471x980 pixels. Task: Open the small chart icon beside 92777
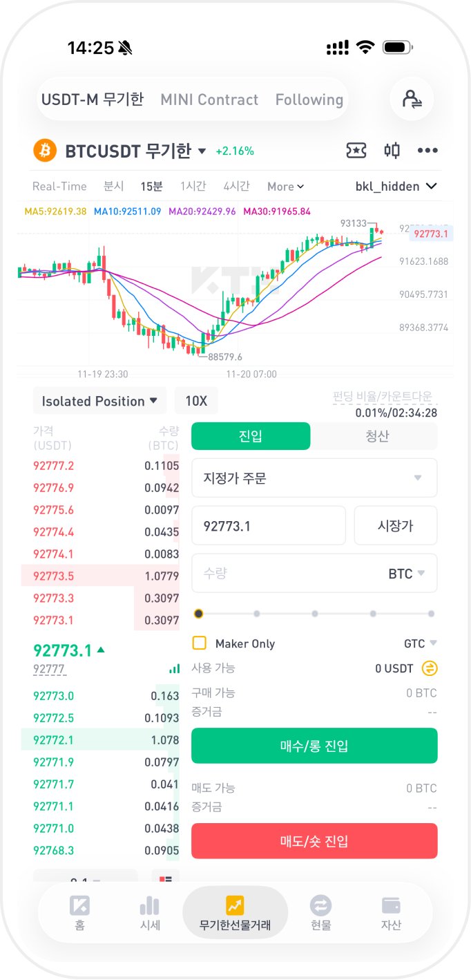(174, 669)
